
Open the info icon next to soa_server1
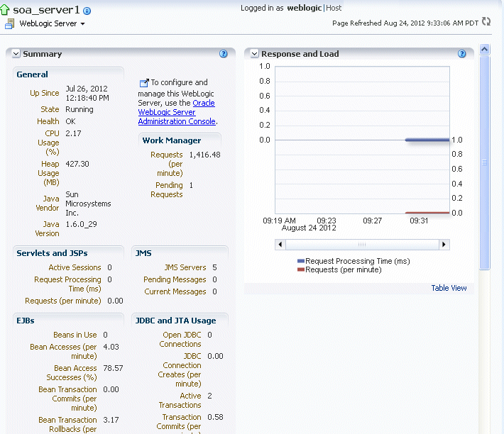click(87, 11)
